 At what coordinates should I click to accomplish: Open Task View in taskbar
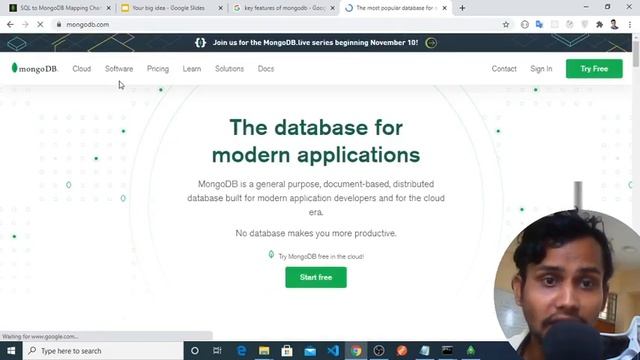click(217, 351)
